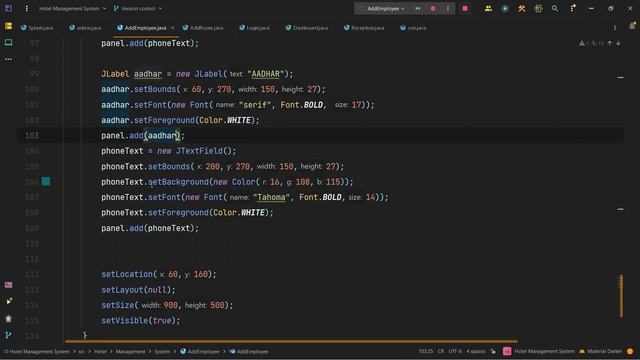The height and width of the screenshot is (360, 640).
Task: Stop the running AddEmployee process
Action: [x=465, y=9]
